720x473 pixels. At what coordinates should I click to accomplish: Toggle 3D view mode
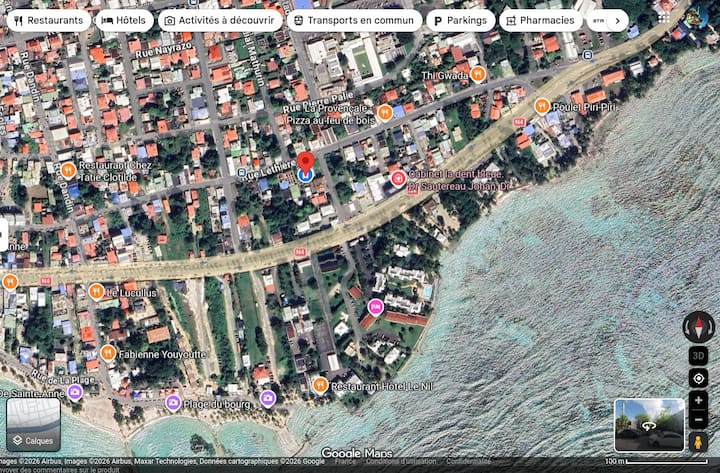pos(698,356)
